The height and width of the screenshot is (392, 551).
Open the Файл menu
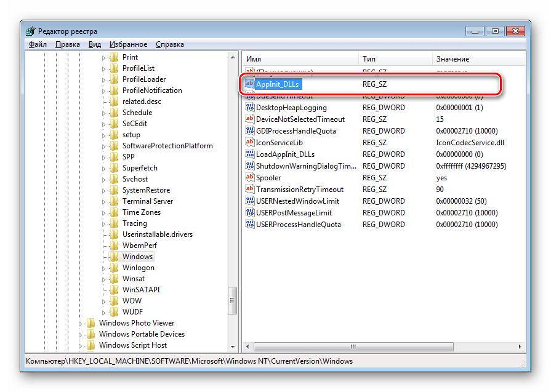(x=37, y=44)
